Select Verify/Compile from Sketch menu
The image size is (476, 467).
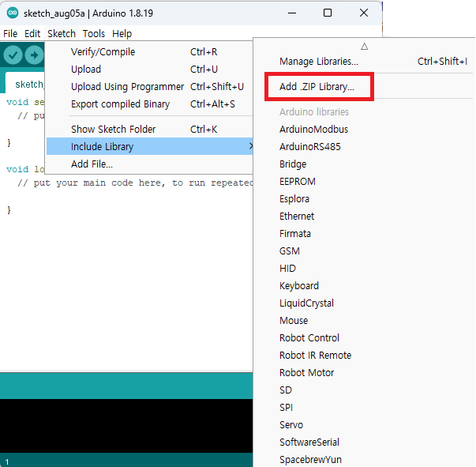pos(149,52)
